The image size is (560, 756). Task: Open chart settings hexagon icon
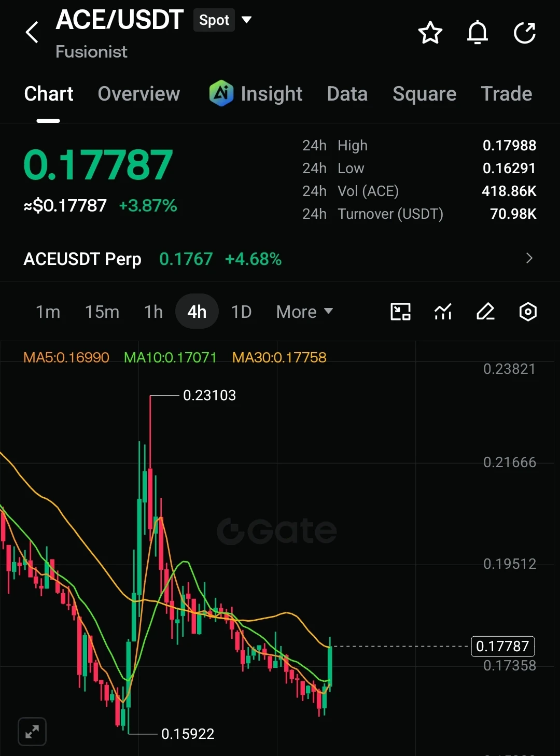point(528,312)
